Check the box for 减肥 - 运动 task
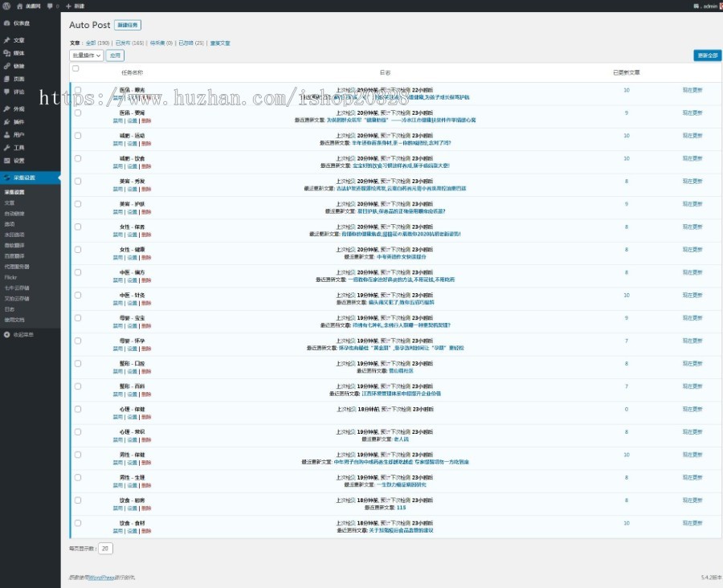Screen dimensions: 723x588 pos(78,136)
